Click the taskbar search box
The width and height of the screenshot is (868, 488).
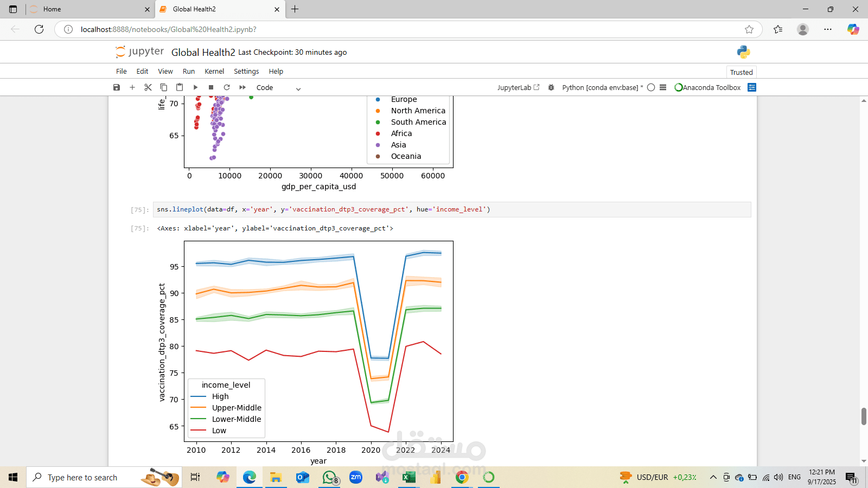[104, 477]
